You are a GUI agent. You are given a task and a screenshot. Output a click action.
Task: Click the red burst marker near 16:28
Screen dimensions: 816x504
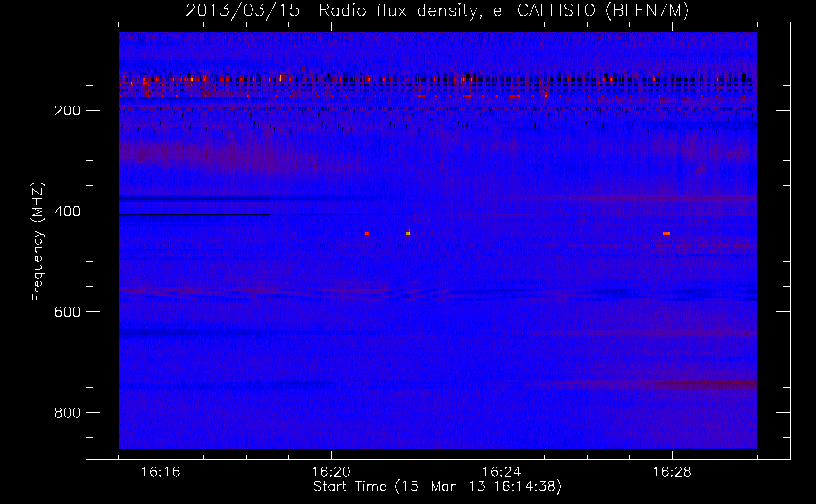tap(667, 233)
